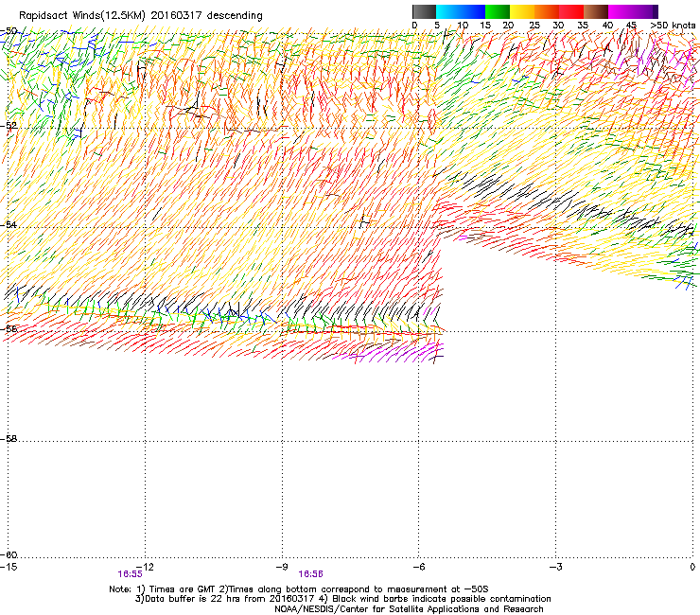
Task: Click the title text 'Rapidscat Winds(12.5KM) 20160317 descending'
Action: [141, 16]
